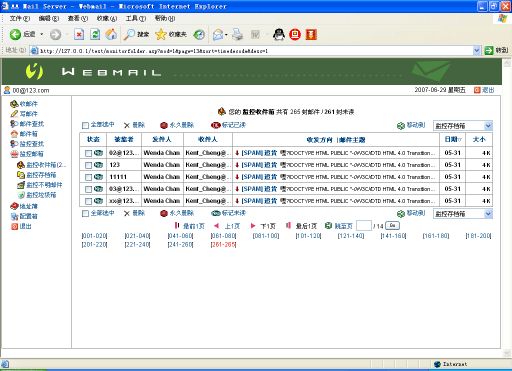
Task: Click top 移动到 (move to) green icon
Action: coord(401,126)
